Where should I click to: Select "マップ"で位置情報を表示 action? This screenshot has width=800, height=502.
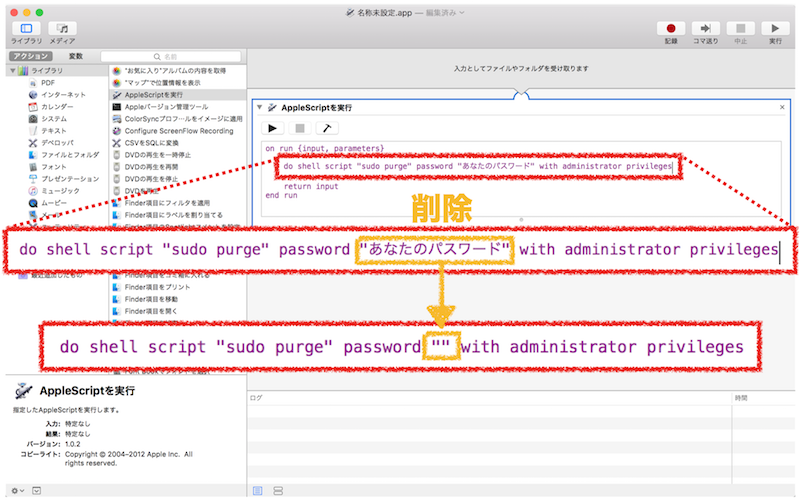[x=162, y=83]
